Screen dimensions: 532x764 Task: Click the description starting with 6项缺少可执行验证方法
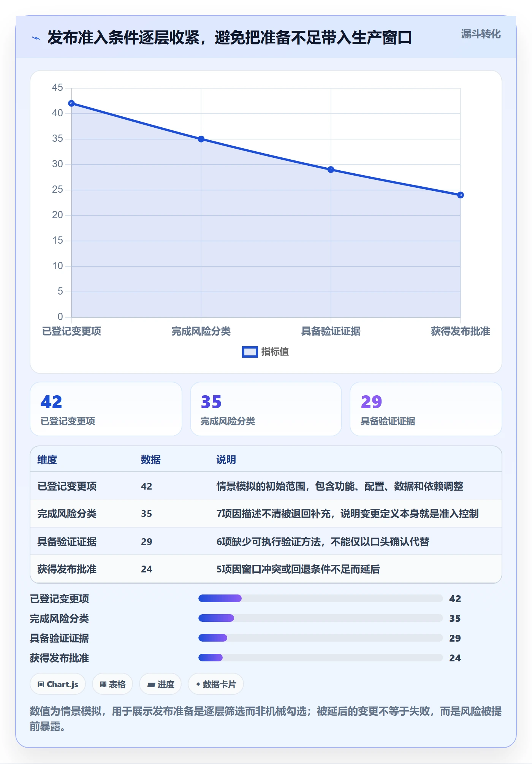(323, 542)
